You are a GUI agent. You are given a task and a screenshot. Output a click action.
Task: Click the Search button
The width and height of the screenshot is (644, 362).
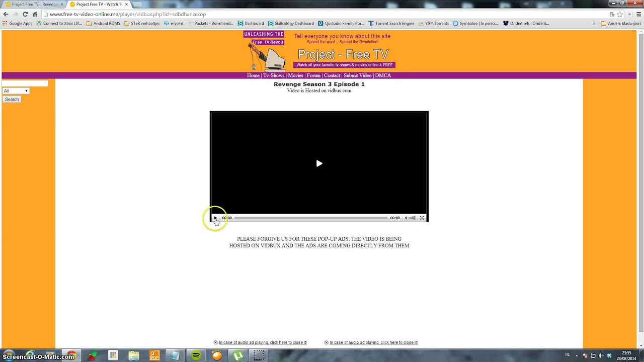(12, 100)
